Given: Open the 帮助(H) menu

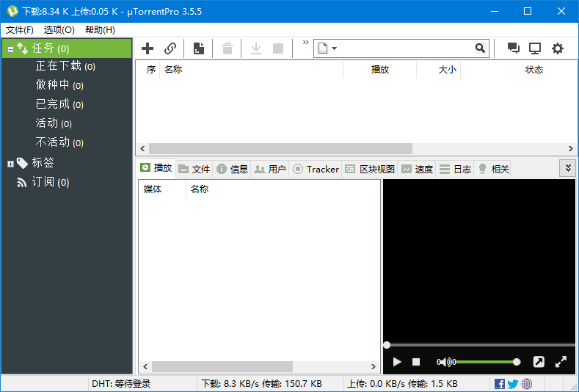Looking at the screenshot, I should tap(100, 30).
